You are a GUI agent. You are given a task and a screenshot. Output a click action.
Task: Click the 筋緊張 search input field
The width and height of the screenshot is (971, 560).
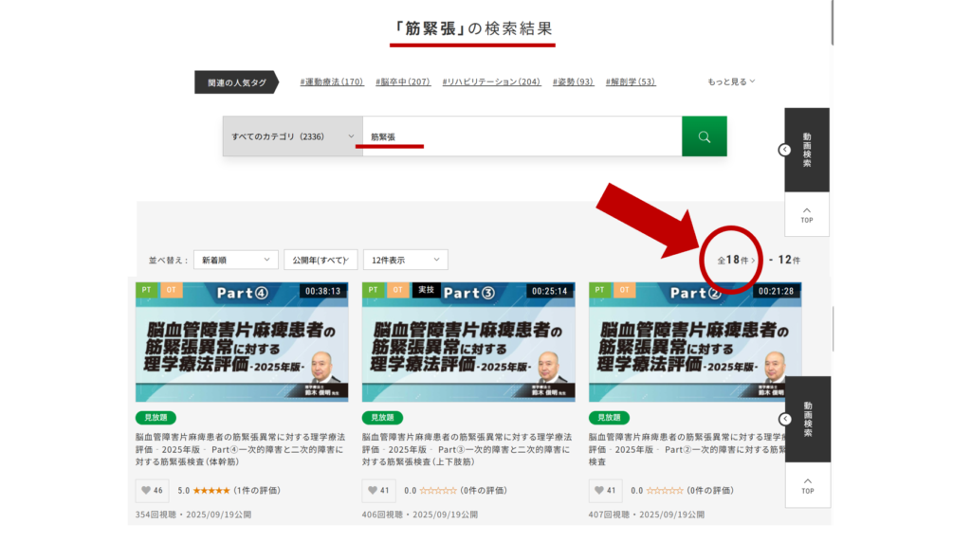[522, 136]
